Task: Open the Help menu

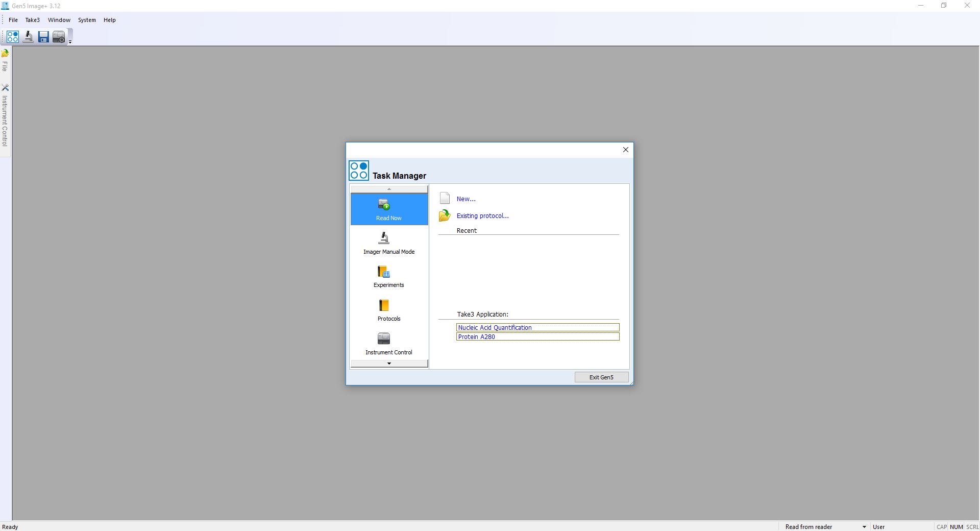Action: (110, 20)
